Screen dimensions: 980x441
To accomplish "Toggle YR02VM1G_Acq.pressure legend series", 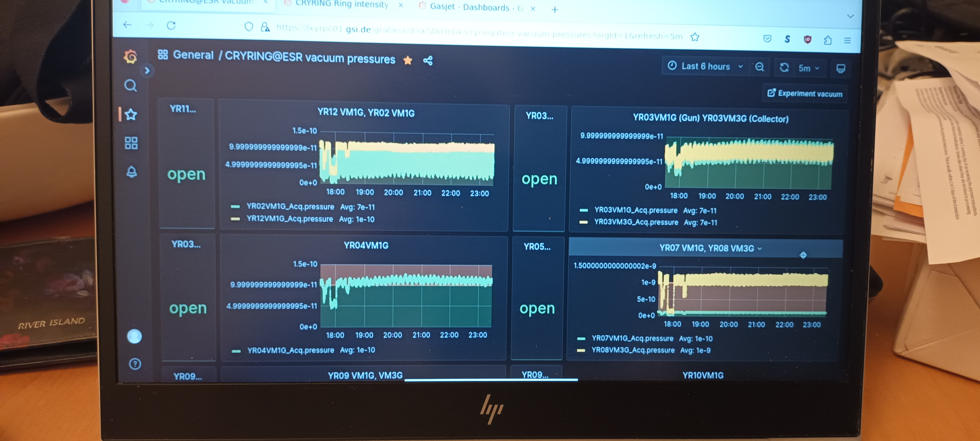I will tap(290, 207).
